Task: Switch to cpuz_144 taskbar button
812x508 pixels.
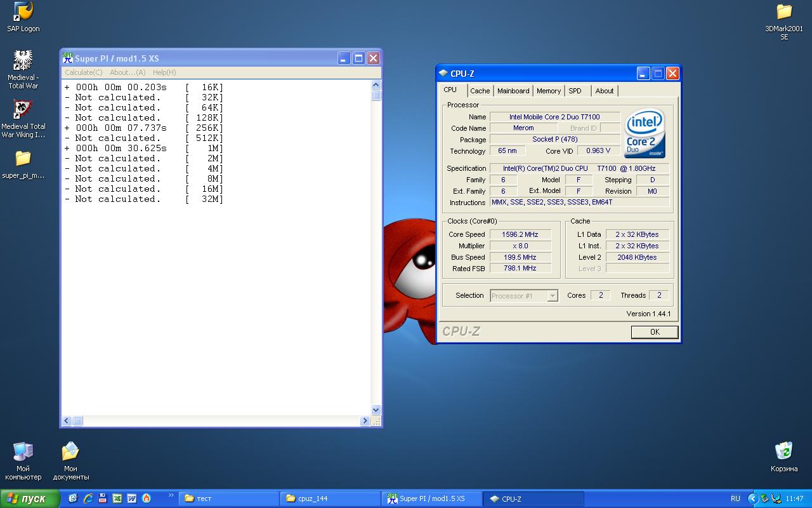Action: pyautogui.click(x=331, y=498)
